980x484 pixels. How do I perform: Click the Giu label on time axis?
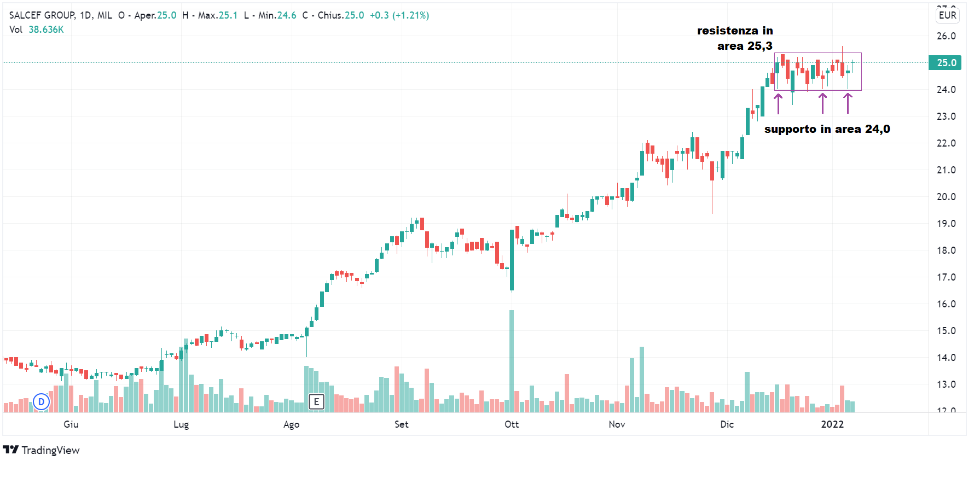coord(71,424)
